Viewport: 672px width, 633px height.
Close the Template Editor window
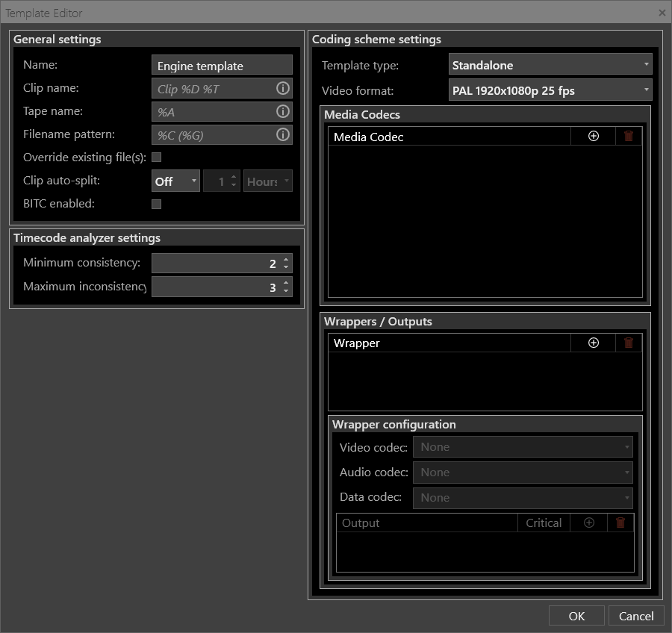(662, 13)
